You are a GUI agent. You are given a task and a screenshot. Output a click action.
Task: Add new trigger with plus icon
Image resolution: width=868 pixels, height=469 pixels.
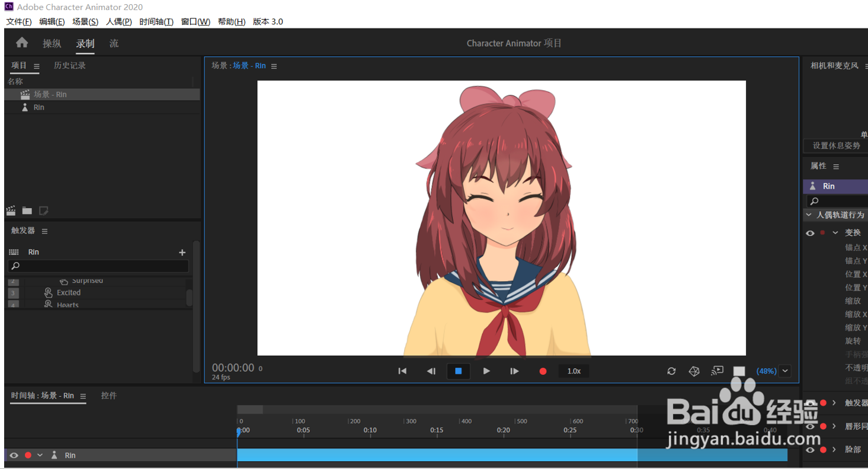[x=182, y=252]
